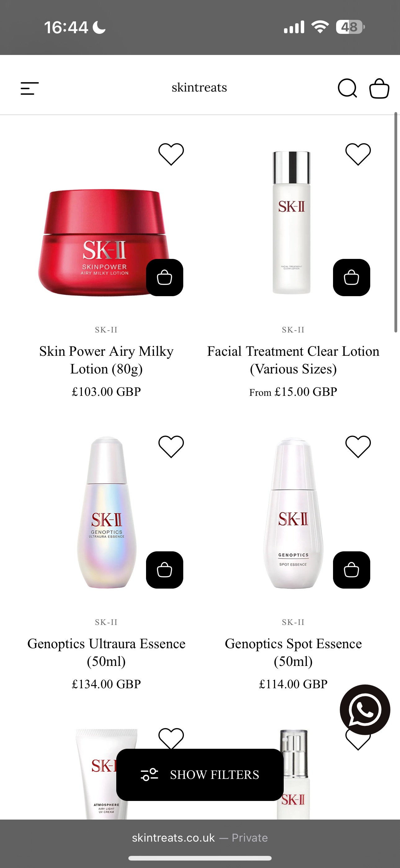Add Skin Power Airy Milky Lotion to bag
The height and width of the screenshot is (868, 400).
(x=165, y=278)
